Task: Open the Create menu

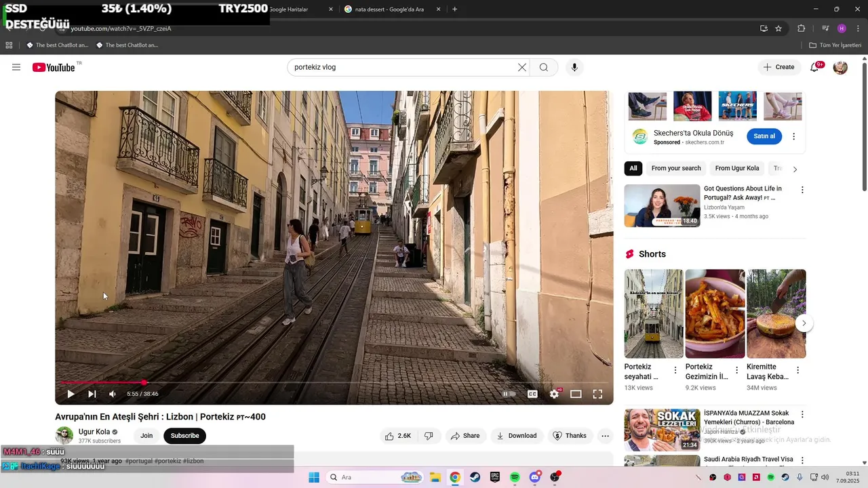Action: tap(778, 67)
